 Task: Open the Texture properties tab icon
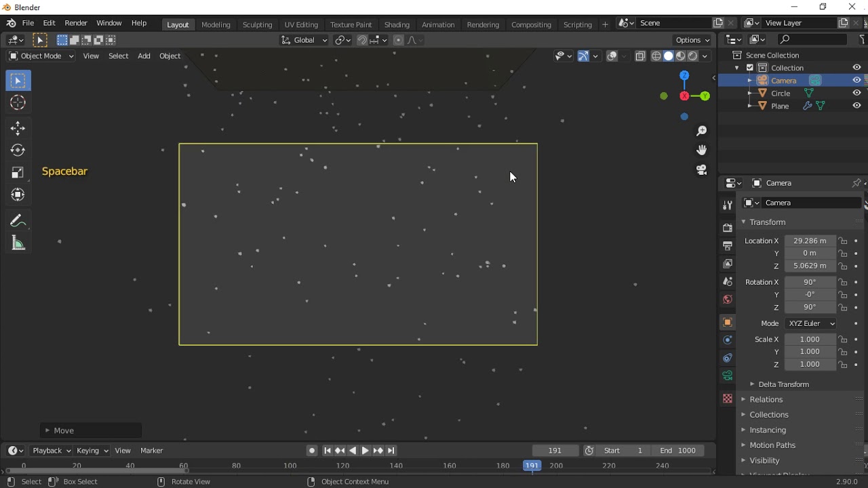[728, 399]
